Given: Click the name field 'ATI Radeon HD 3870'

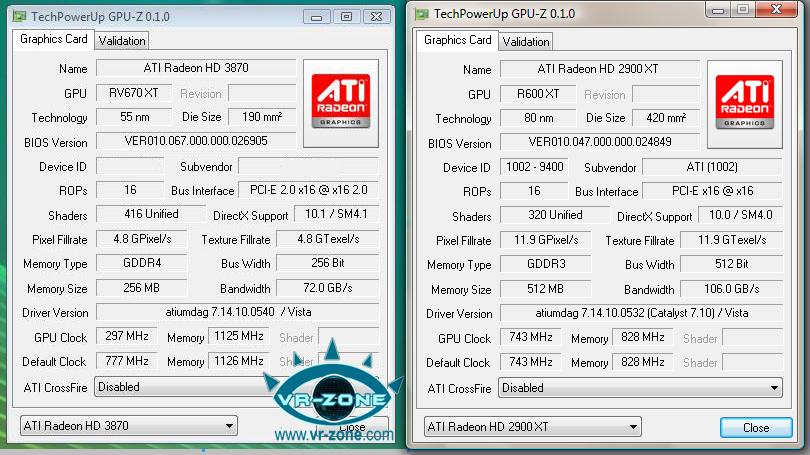Looking at the screenshot, I should pyautogui.click(x=196, y=68).
